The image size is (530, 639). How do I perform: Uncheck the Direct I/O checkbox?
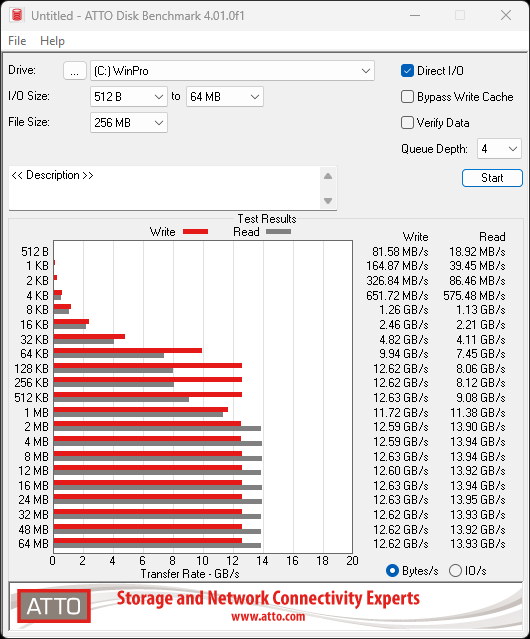pos(407,71)
